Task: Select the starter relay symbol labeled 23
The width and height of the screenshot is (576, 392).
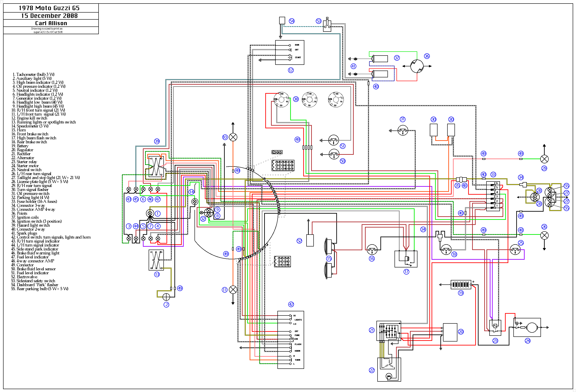Action: (x=495, y=328)
